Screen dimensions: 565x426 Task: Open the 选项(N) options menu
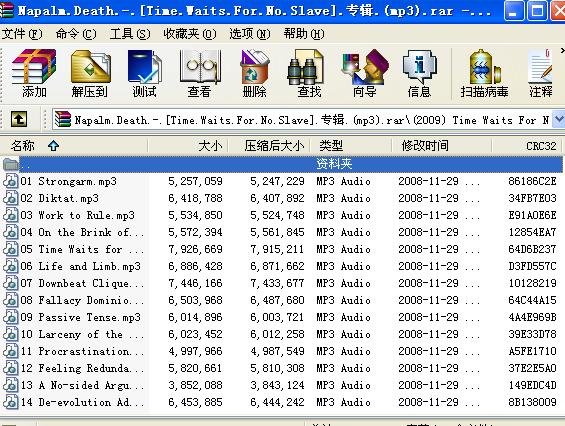point(250,34)
